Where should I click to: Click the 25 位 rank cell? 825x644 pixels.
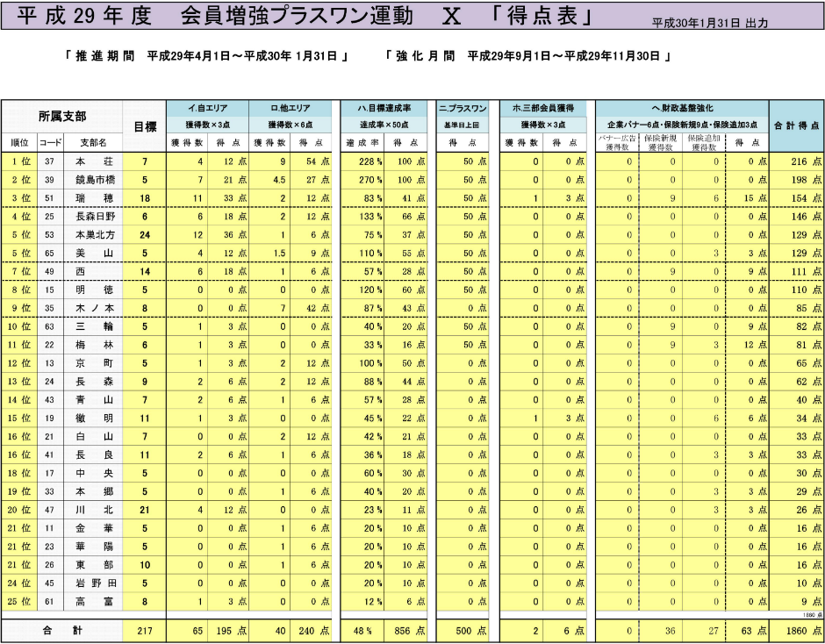19,602
